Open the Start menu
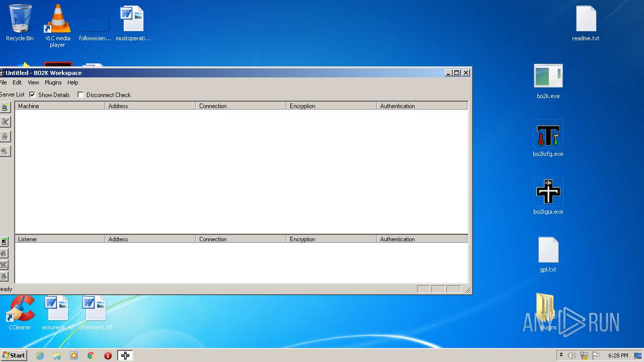Screen dimensions: 644x362 click(14, 355)
